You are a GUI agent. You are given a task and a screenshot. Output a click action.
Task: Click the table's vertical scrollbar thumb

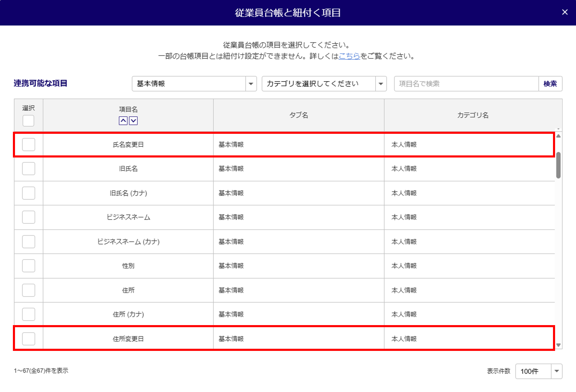(x=558, y=165)
